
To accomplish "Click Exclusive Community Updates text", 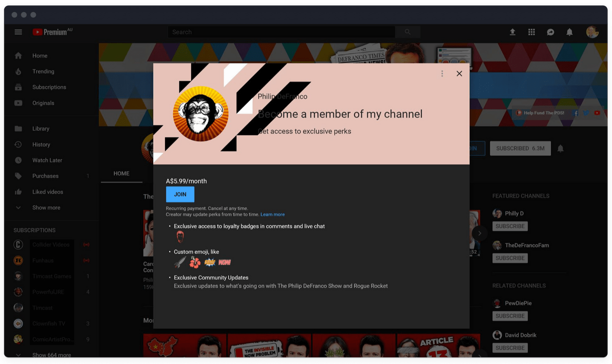I will point(211,277).
